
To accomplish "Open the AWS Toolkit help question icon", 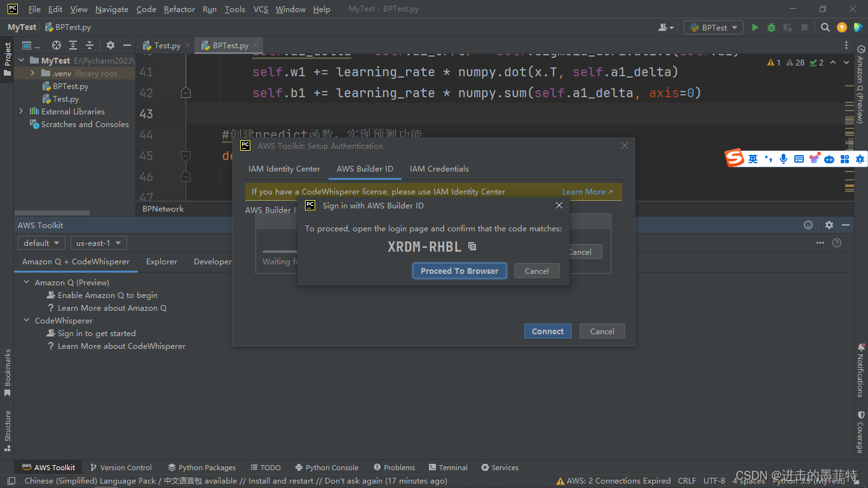I will coord(837,243).
